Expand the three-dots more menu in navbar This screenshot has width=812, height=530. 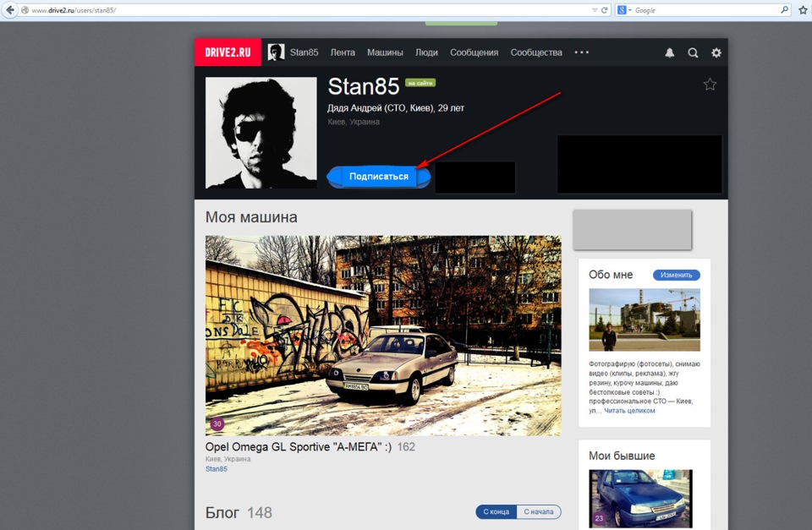click(x=582, y=52)
